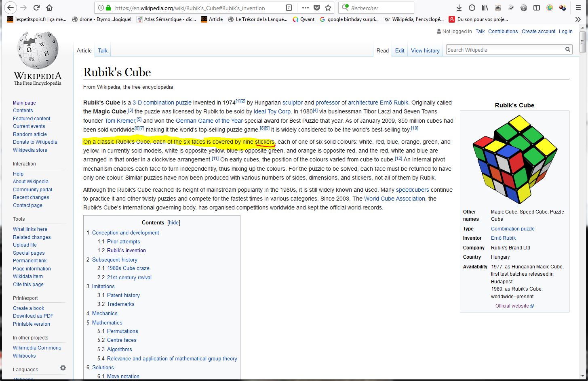Open the View history tab
This screenshot has width=588, height=381.
point(425,50)
